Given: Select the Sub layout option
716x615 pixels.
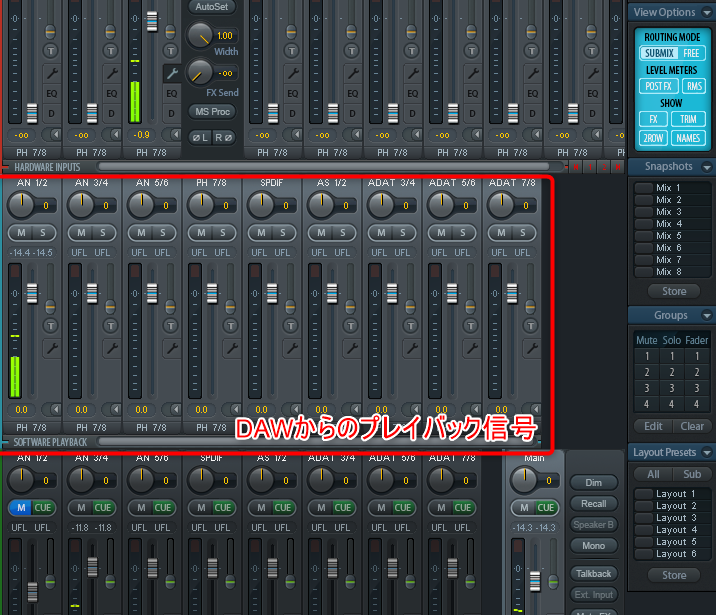Looking at the screenshot, I should click(691, 474).
